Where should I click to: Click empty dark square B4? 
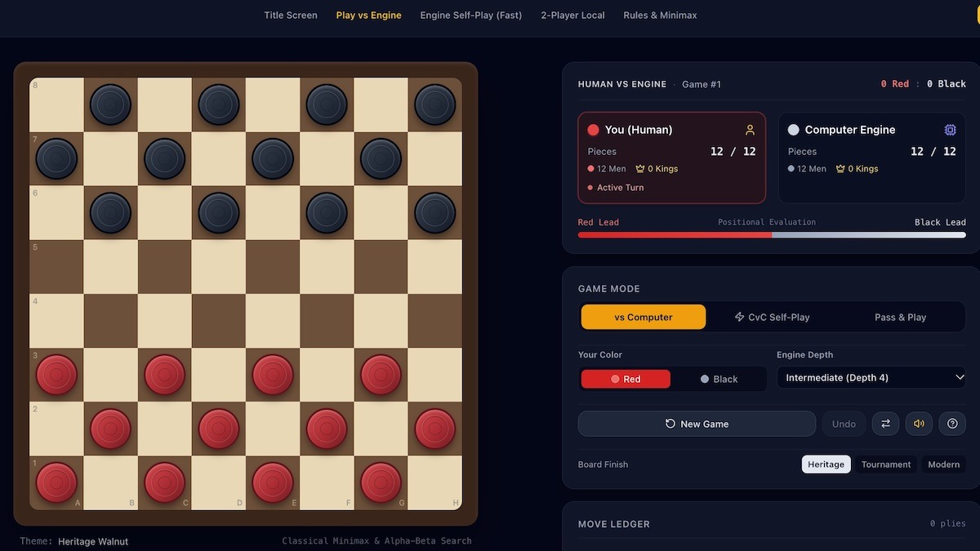(110, 321)
